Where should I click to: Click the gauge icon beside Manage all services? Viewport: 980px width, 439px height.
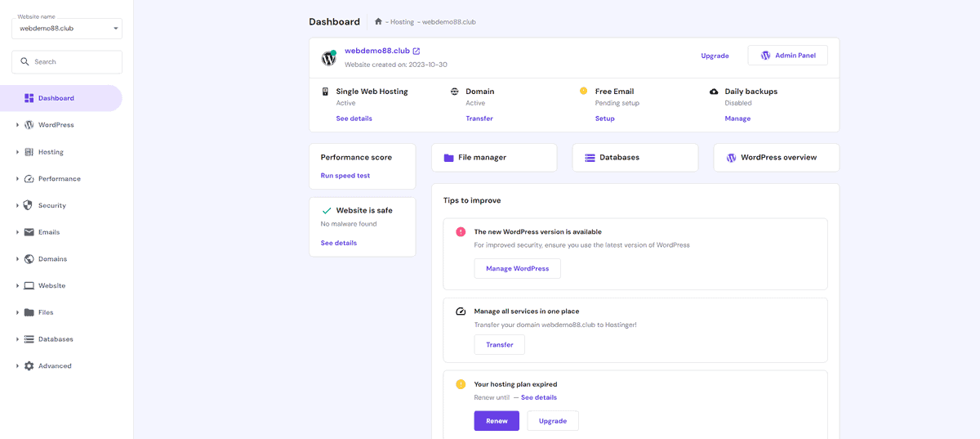pos(460,311)
